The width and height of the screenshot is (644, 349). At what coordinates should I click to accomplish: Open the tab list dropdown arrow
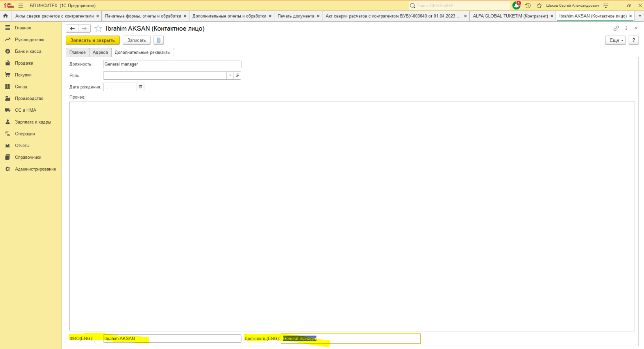tap(640, 16)
